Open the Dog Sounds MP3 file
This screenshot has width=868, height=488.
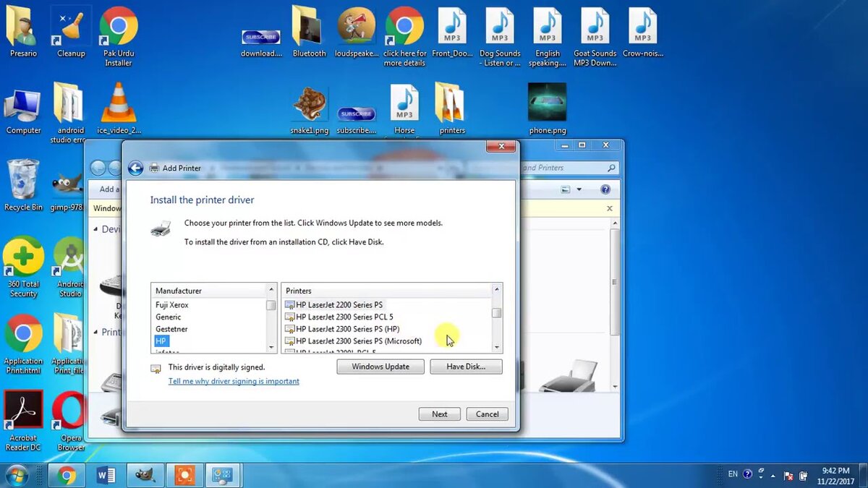tap(500, 38)
